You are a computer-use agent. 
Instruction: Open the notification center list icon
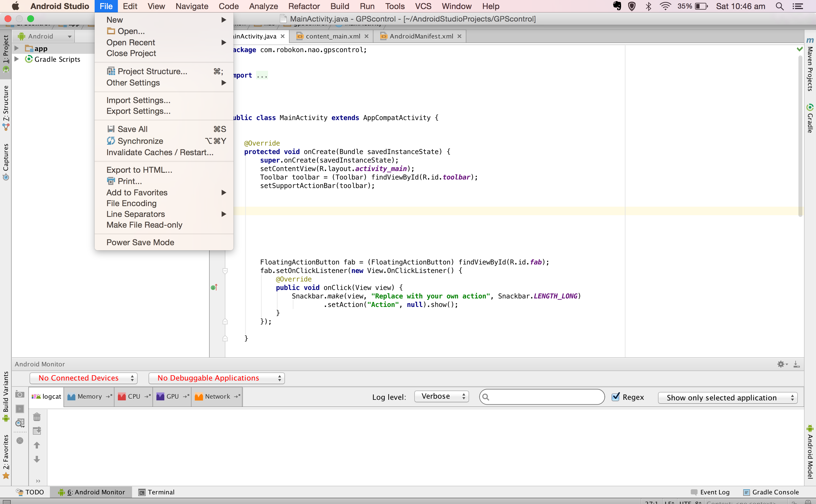pos(797,6)
